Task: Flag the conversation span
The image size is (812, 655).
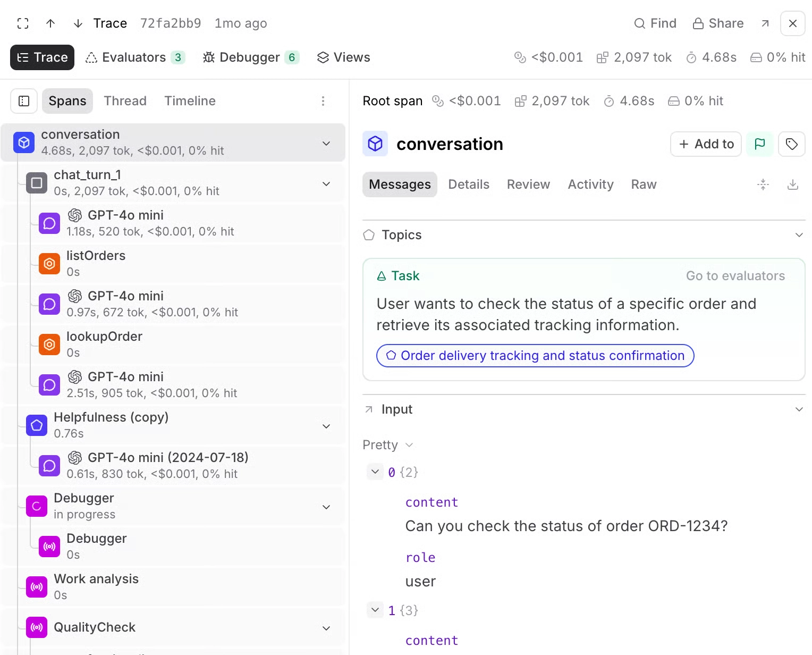Action: pos(760,144)
